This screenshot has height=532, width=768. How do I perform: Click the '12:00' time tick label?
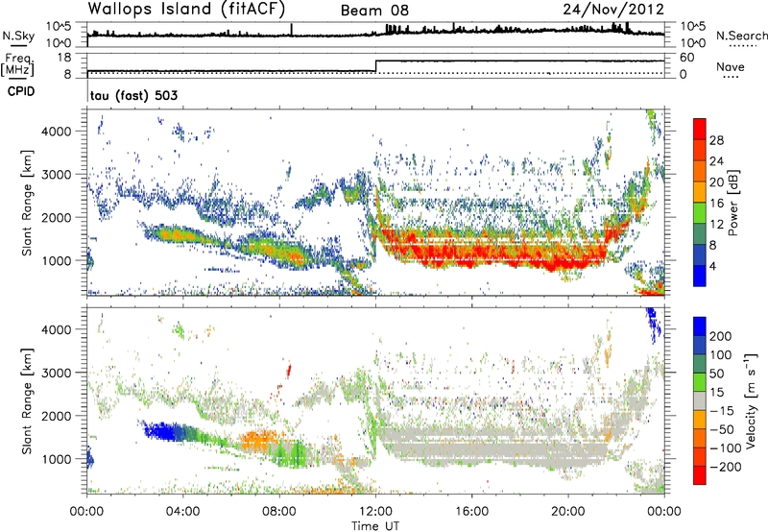tap(375, 512)
